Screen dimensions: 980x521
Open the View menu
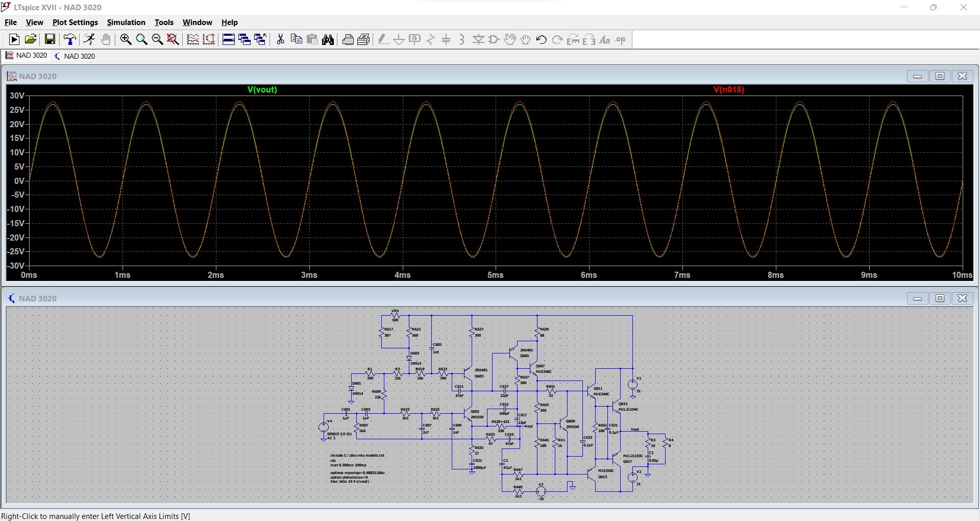[x=34, y=22]
